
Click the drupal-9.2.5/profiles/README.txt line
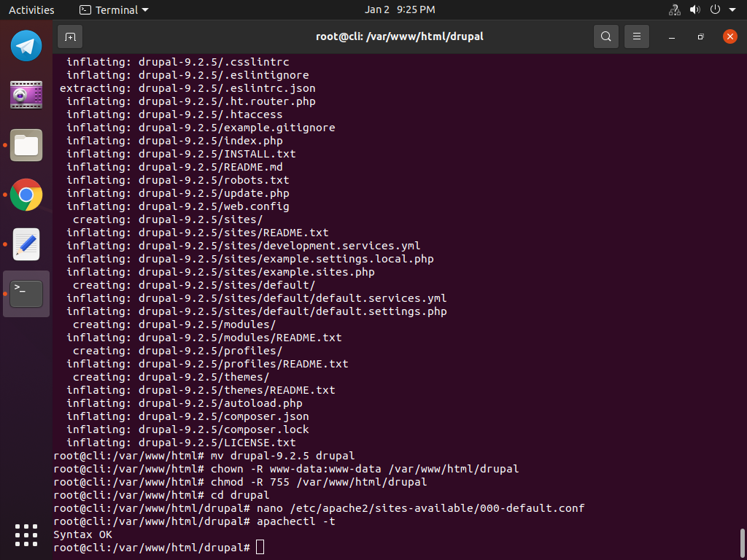click(207, 364)
